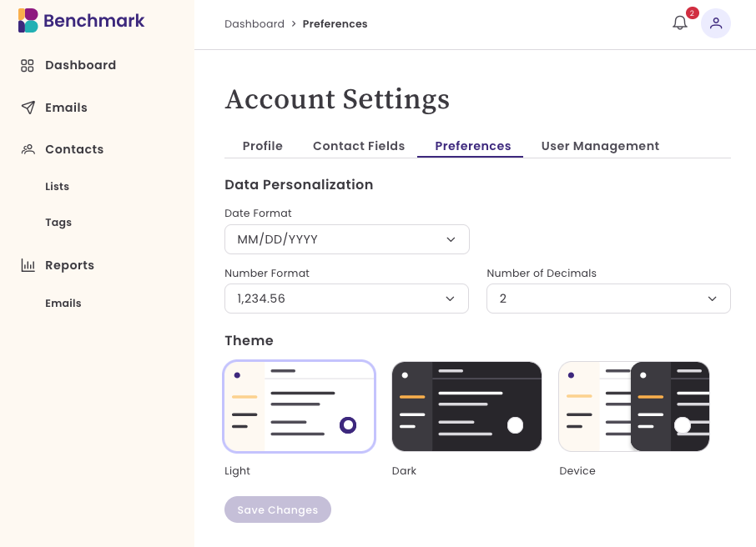The height and width of the screenshot is (547, 756).
Task: Switch to the User Management tab
Action: coord(600,146)
